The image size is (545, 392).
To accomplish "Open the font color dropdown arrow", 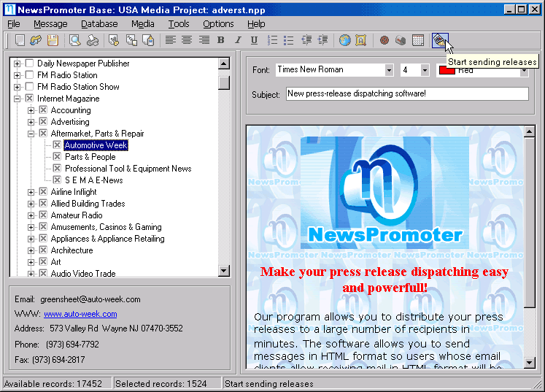I will 524,72.
